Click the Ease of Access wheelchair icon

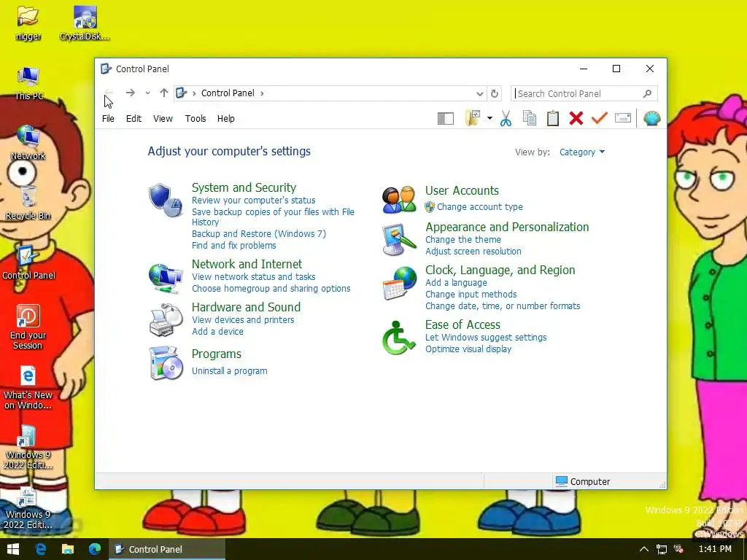[398, 338]
